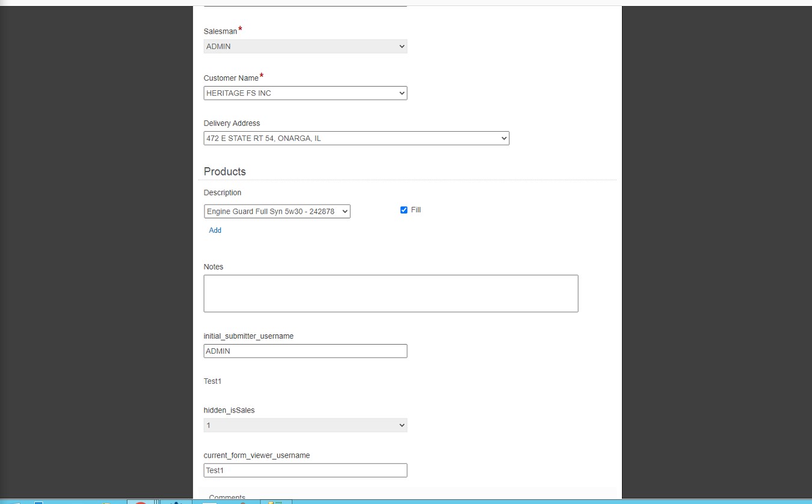
Task: Click inside the Notes text area
Action: point(390,293)
